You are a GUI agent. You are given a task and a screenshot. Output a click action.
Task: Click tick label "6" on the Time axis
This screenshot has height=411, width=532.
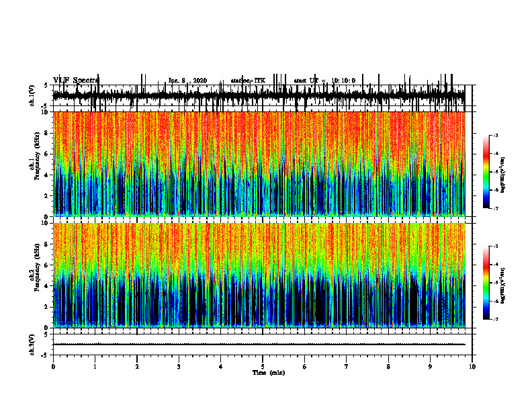(305, 367)
